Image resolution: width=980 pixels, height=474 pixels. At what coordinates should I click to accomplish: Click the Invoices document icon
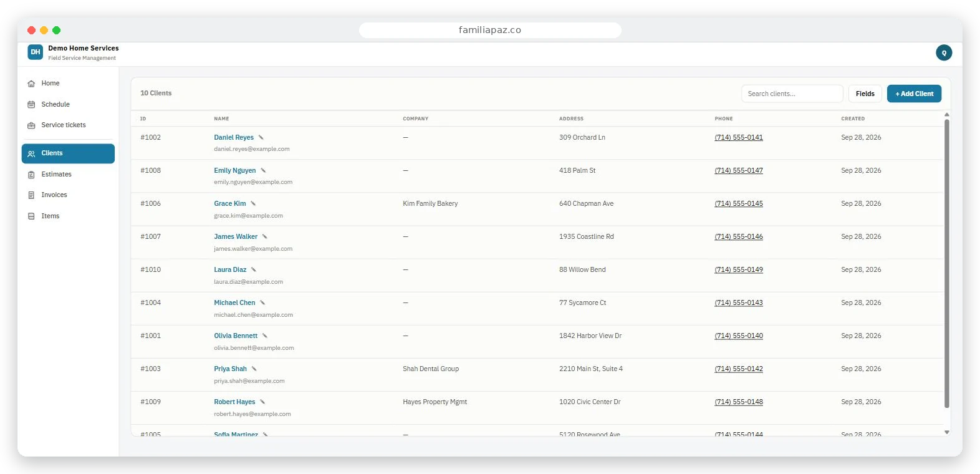coord(31,195)
